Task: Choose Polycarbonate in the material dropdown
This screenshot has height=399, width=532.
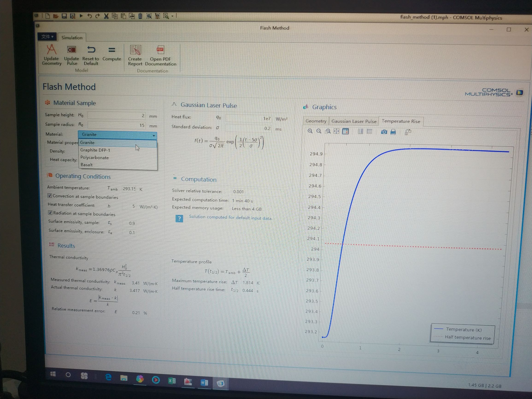Action: (94, 158)
